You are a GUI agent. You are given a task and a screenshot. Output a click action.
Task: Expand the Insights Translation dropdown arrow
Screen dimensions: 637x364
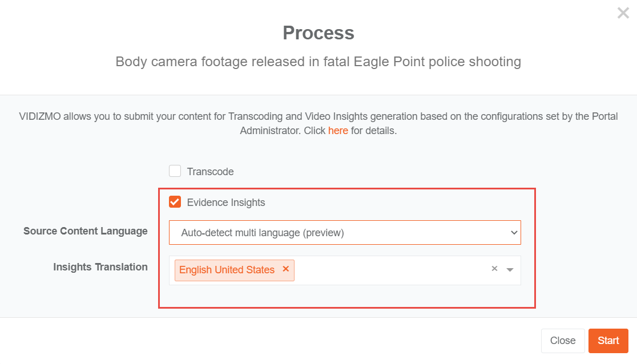510,270
